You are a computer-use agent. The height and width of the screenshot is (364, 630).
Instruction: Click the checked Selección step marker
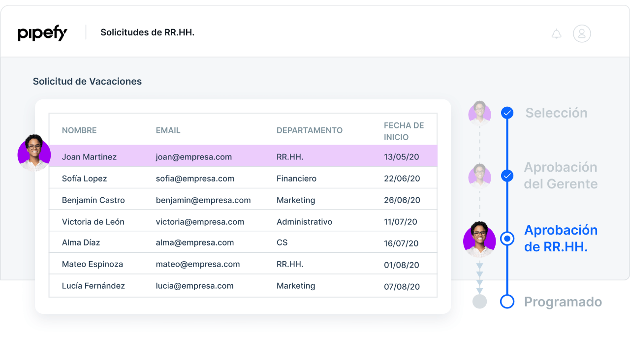coord(507,113)
